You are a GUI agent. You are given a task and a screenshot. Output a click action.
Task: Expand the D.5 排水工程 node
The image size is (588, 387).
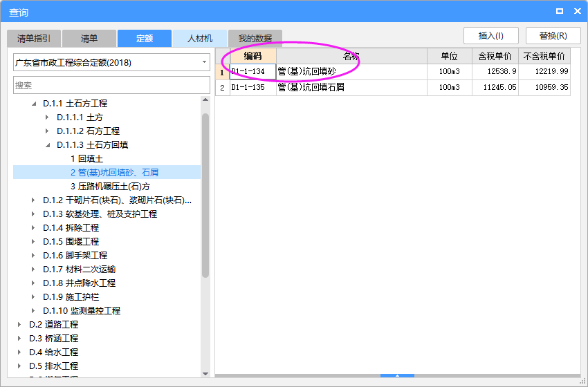pos(19,366)
